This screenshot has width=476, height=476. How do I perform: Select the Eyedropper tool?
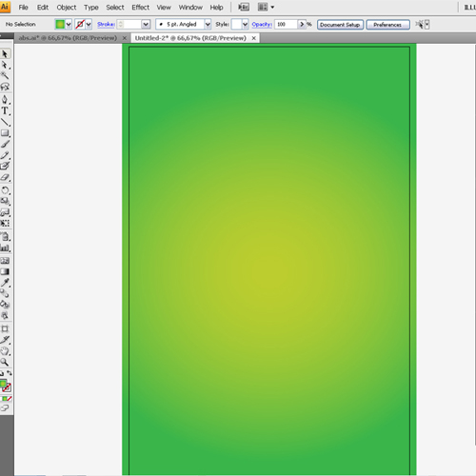coord(5,283)
